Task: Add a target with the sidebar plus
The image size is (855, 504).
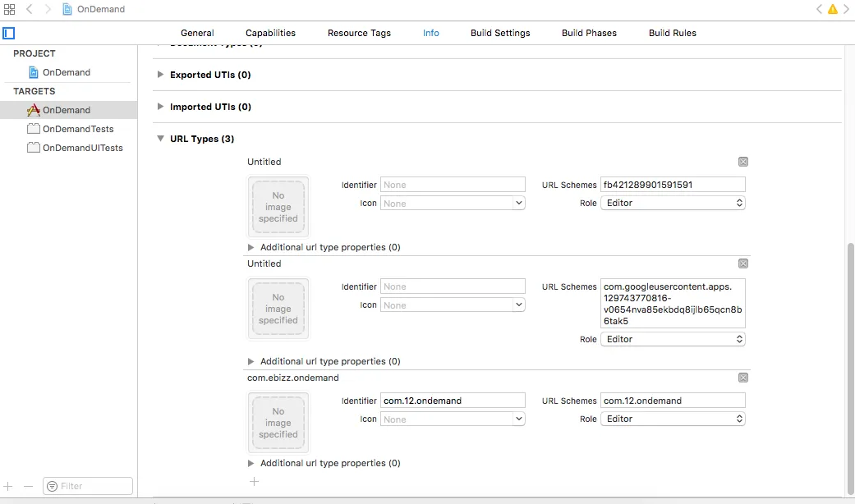Action: point(8,486)
